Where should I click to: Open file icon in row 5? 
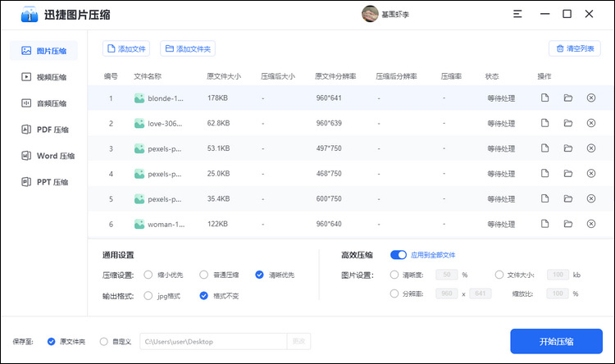tap(544, 198)
